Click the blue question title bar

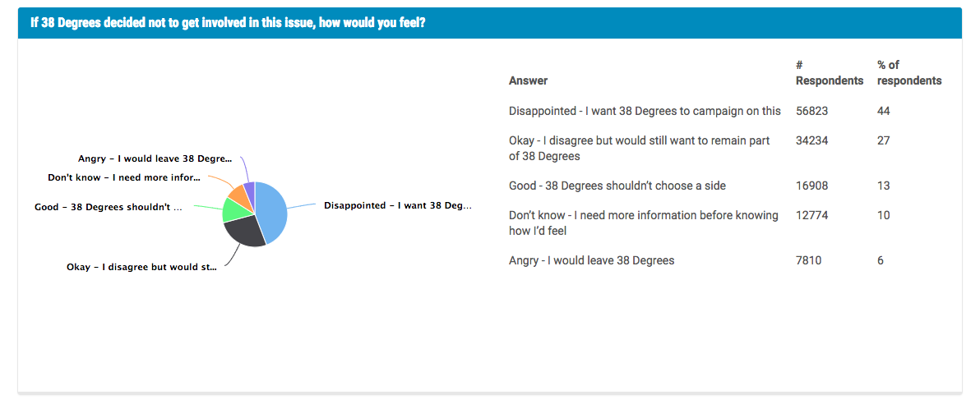pyautogui.click(x=489, y=23)
